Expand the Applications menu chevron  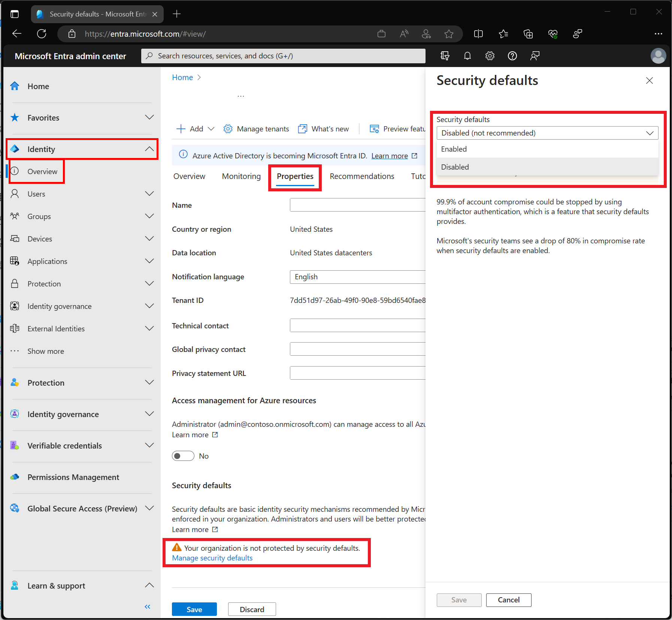[149, 261]
